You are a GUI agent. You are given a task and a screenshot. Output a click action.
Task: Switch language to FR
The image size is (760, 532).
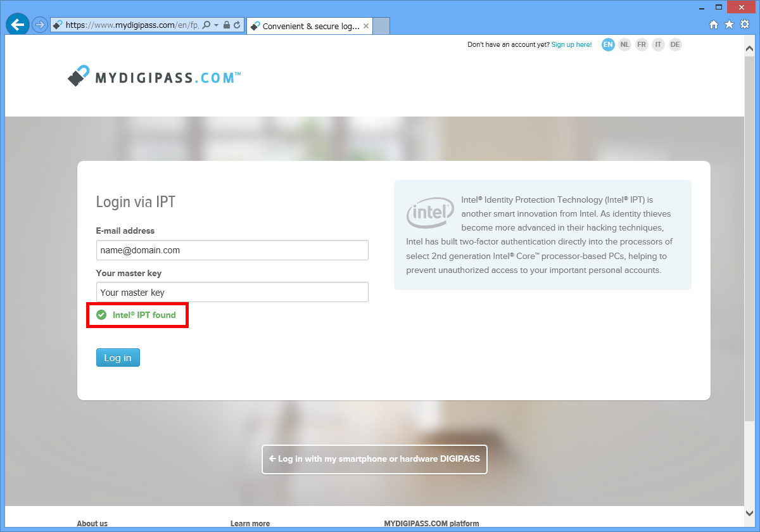pyautogui.click(x=642, y=45)
